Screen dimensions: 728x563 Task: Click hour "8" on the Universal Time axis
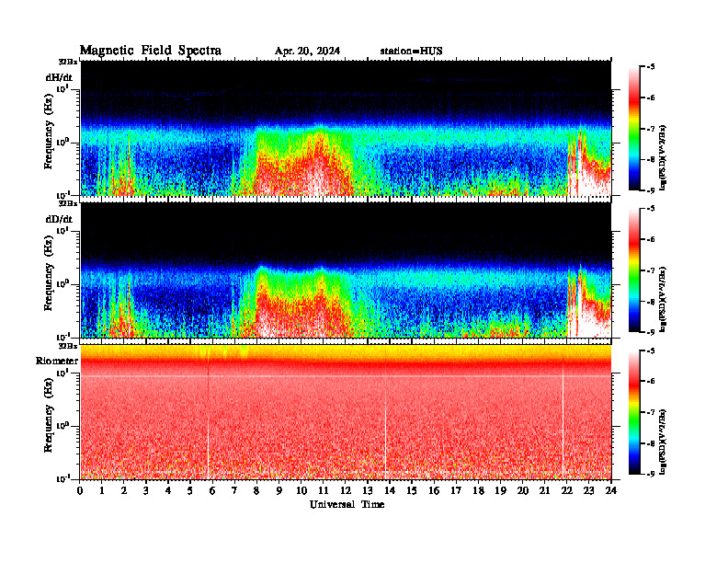256,490
